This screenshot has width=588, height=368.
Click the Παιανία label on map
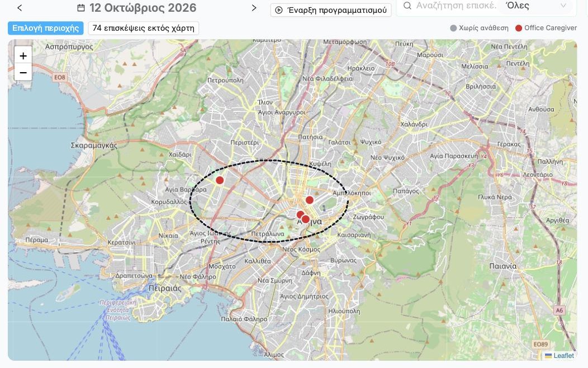pos(503,266)
